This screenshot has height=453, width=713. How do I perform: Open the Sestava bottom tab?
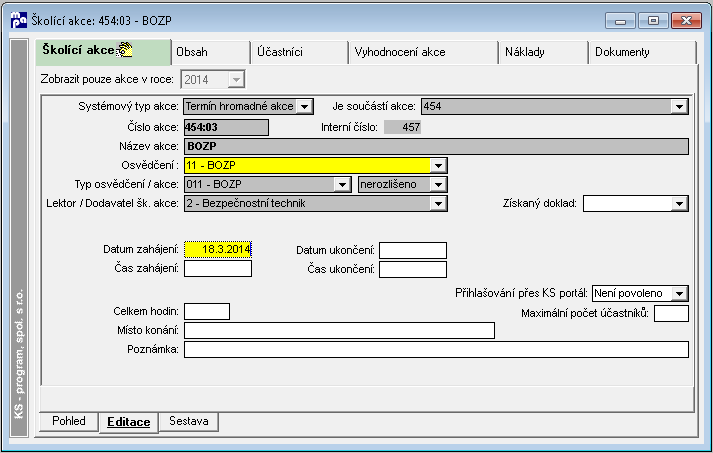[x=189, y=421]
